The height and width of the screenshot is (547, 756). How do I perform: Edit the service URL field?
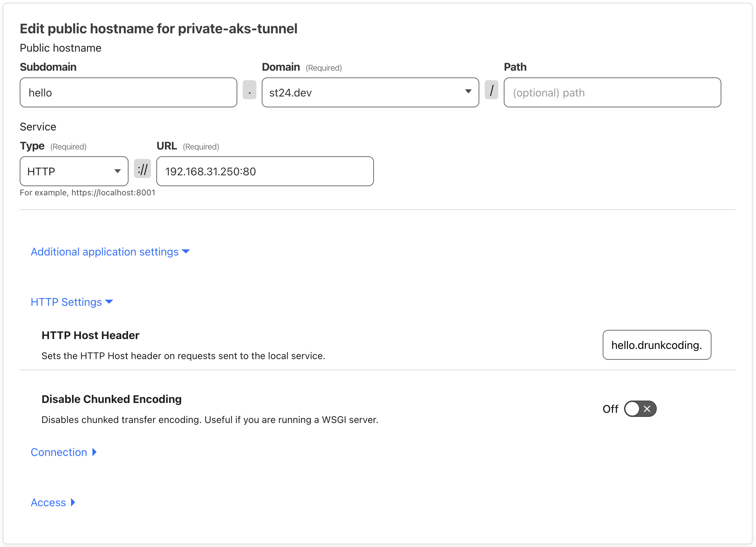[265, 171]
